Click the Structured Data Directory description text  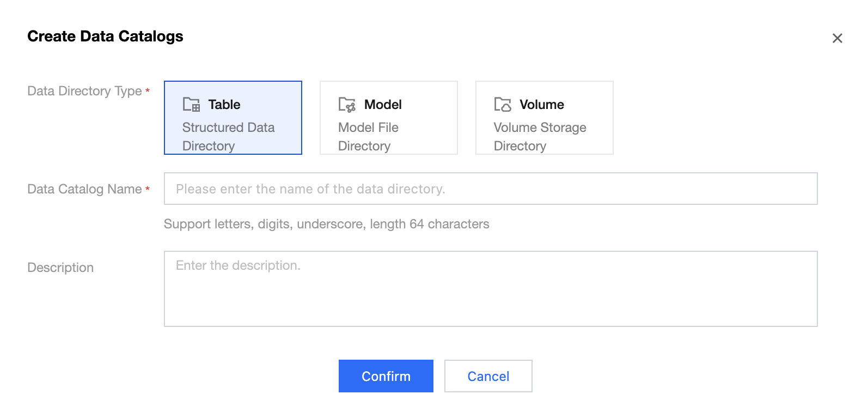pyautogui.click(x=228, y=136)
